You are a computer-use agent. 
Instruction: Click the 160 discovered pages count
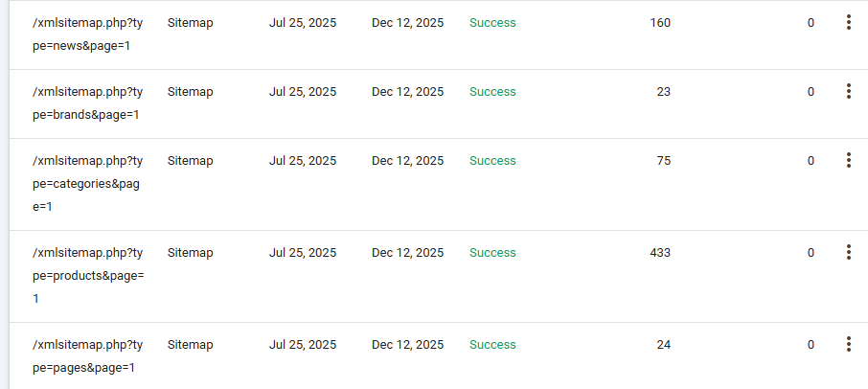660,23
